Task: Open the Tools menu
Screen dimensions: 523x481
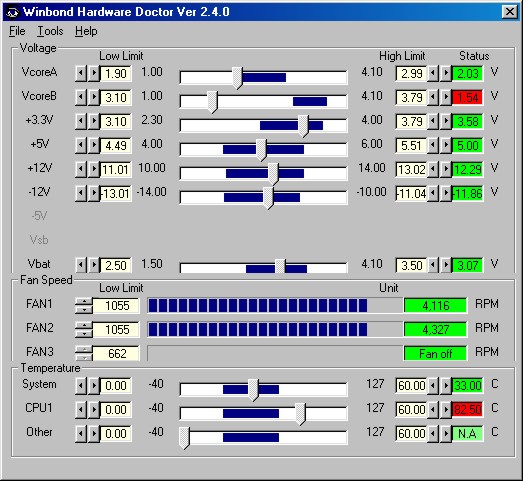Action: (50, 31)
